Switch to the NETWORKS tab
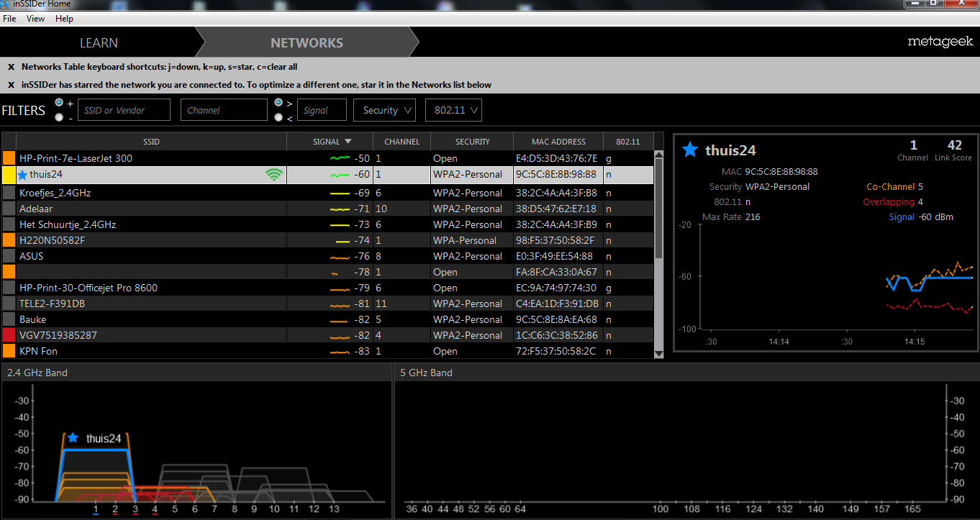 pyautogui.click(x=307, y=42)
